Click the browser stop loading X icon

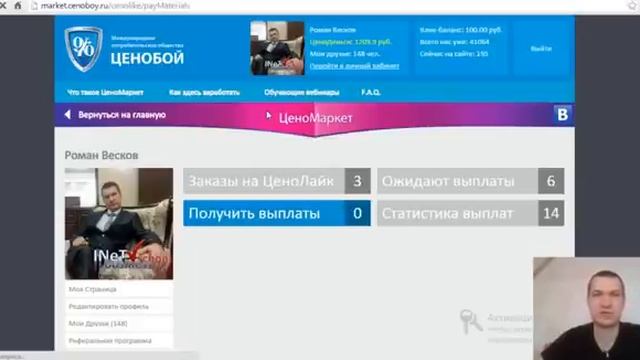click(x=3, y=6)
